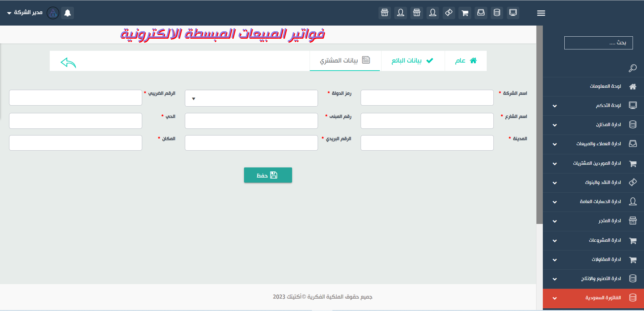Click the money tag icon in top toolbar

point(449,13)
